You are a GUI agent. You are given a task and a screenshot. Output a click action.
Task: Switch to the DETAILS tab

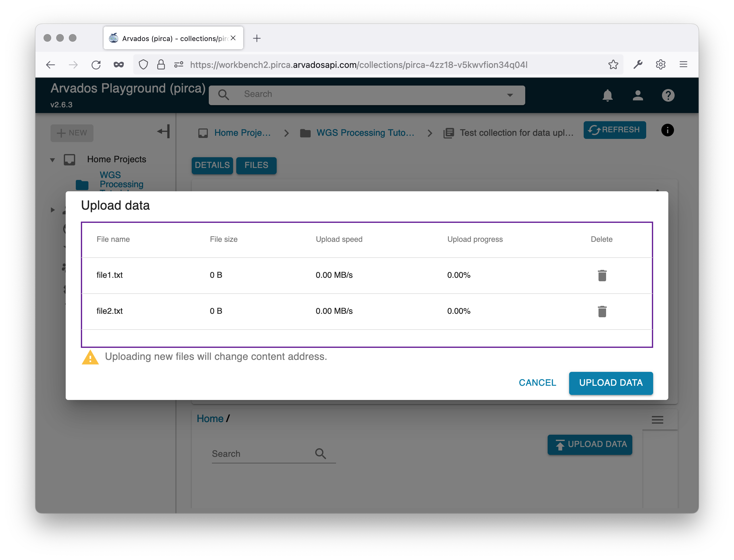pos(212,165)
